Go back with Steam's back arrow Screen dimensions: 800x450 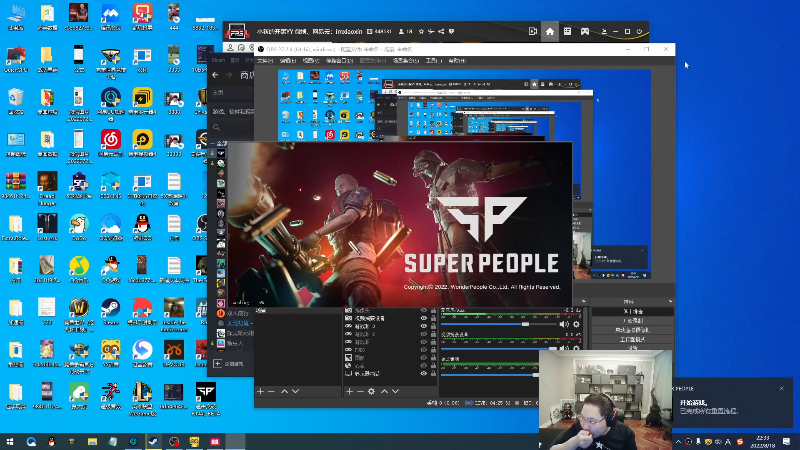click(x=215, y=75)
